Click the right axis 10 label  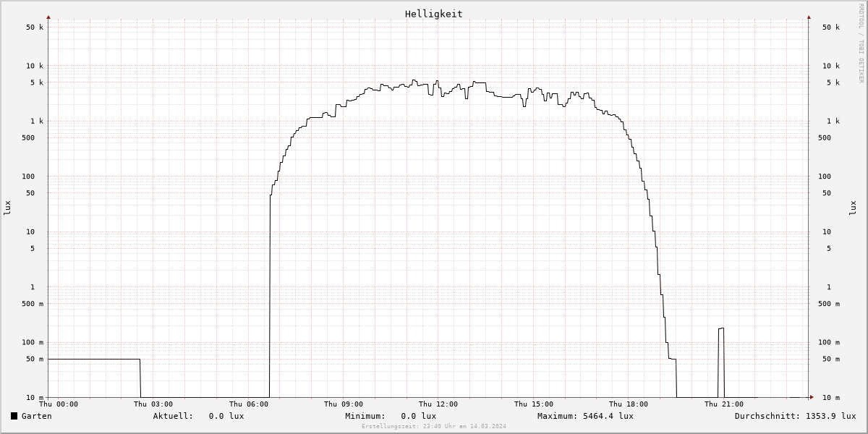(x=827, y=232)
